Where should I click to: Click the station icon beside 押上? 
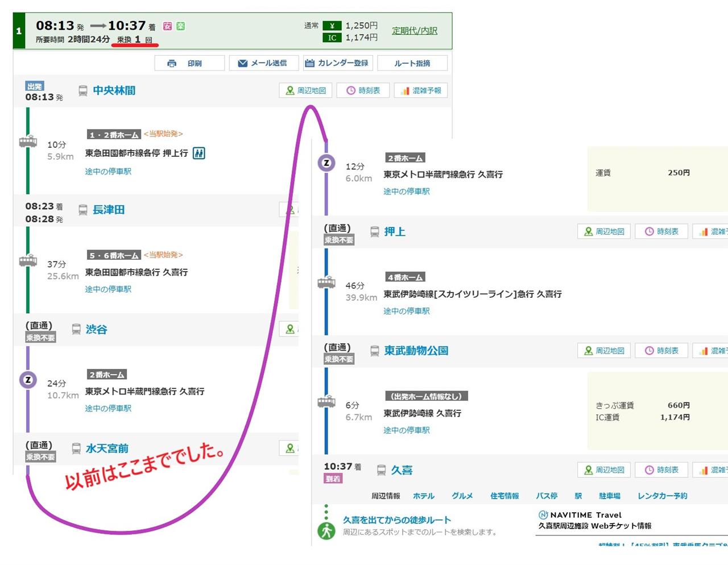374,231
